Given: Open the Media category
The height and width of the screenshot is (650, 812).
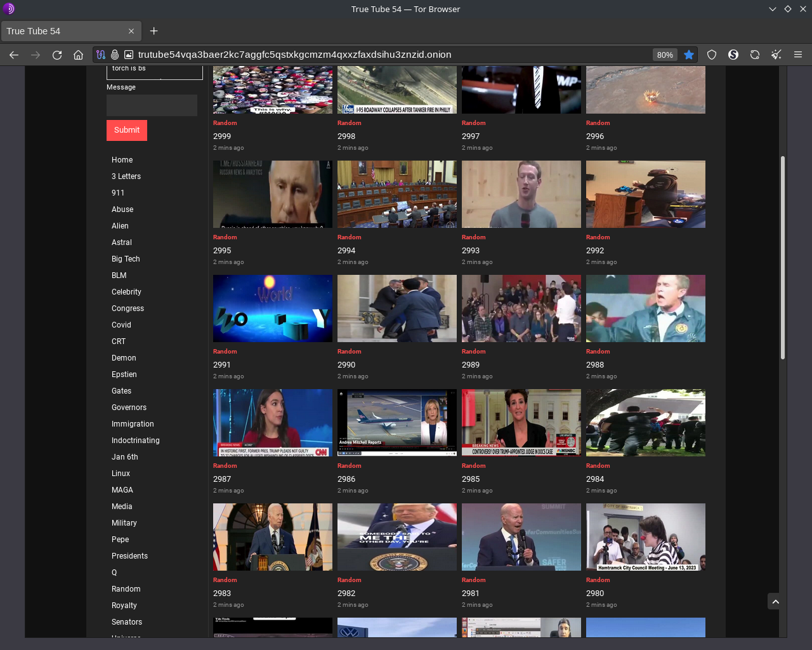Looking at the screenshot, I should [x=122, y=507].
